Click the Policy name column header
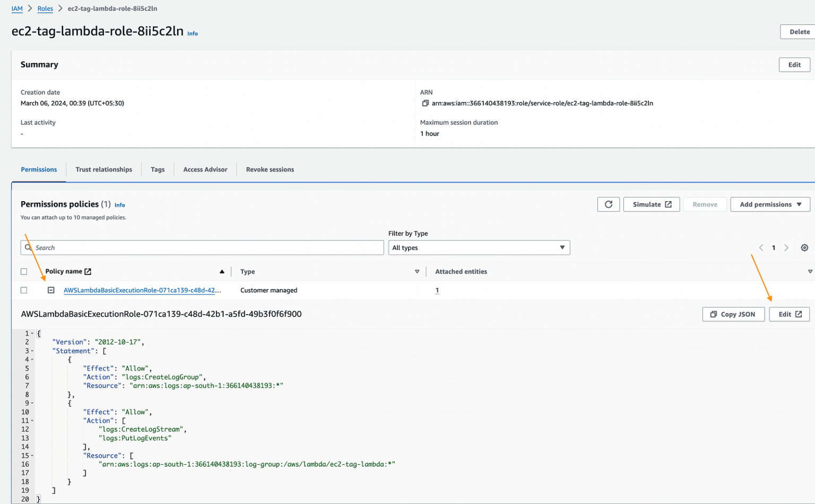 [x=64, y=272]
